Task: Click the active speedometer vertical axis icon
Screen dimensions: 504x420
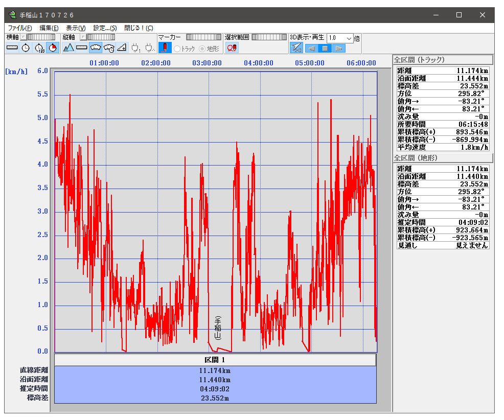Action: 95,48
